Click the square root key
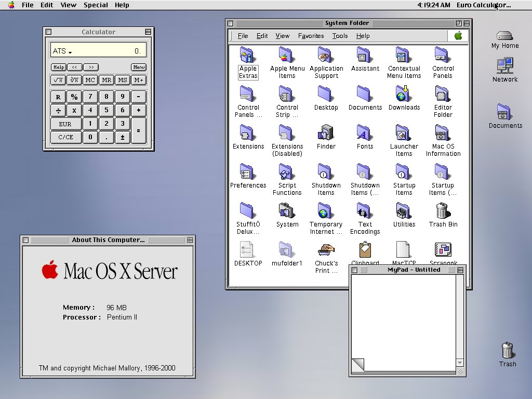 pos(58,80)
